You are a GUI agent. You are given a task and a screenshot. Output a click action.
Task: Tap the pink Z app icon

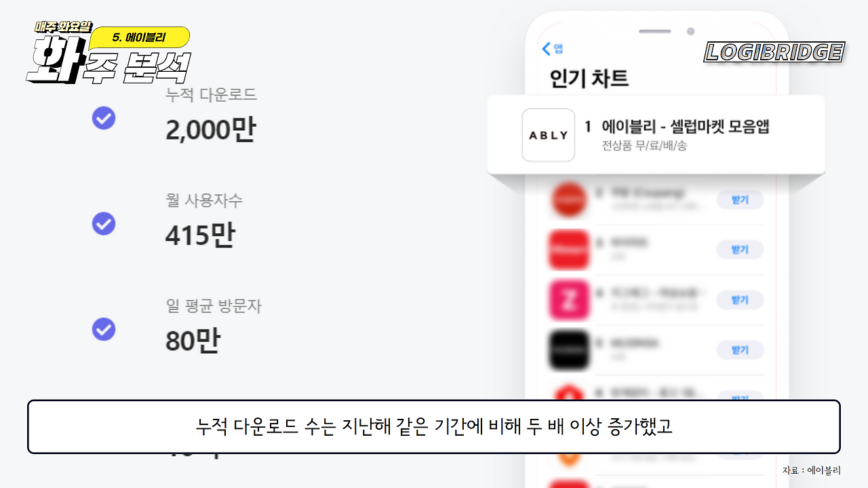pos(570,300)
